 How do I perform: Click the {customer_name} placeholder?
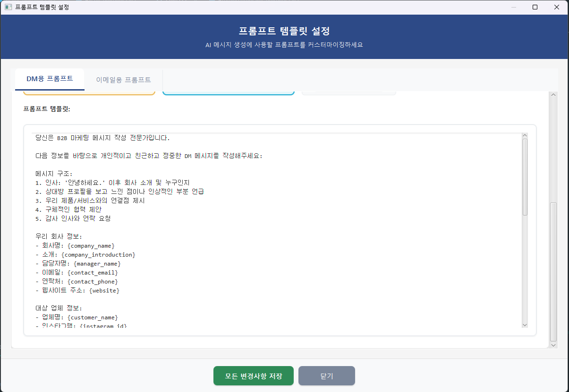pos(93,317)
